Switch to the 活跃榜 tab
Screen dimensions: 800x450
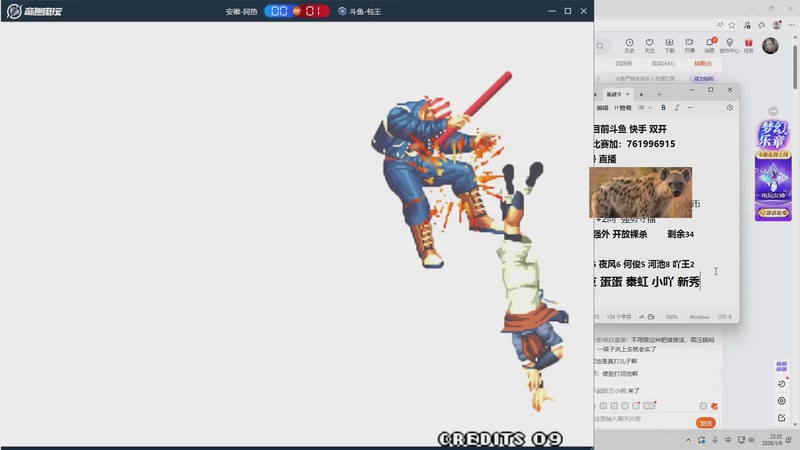pyautogui.click(x=623, y=64)
